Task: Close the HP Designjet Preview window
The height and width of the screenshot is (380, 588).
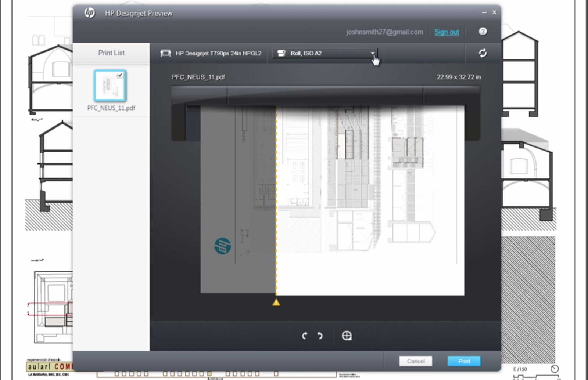Action: [x=494, y=12]
